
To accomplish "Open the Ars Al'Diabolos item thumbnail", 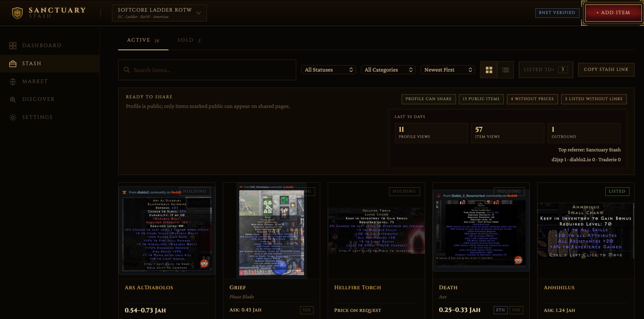I will coord(167,230).
